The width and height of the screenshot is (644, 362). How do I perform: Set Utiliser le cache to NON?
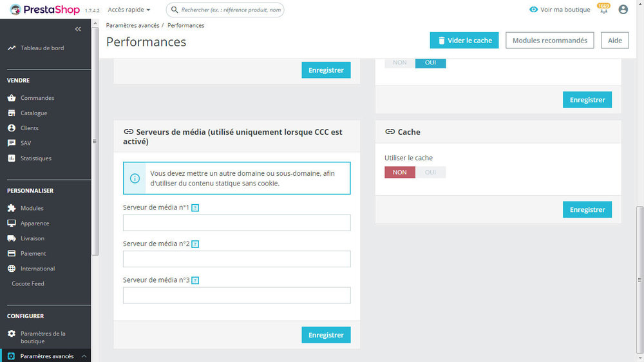(x=400, y=172)
